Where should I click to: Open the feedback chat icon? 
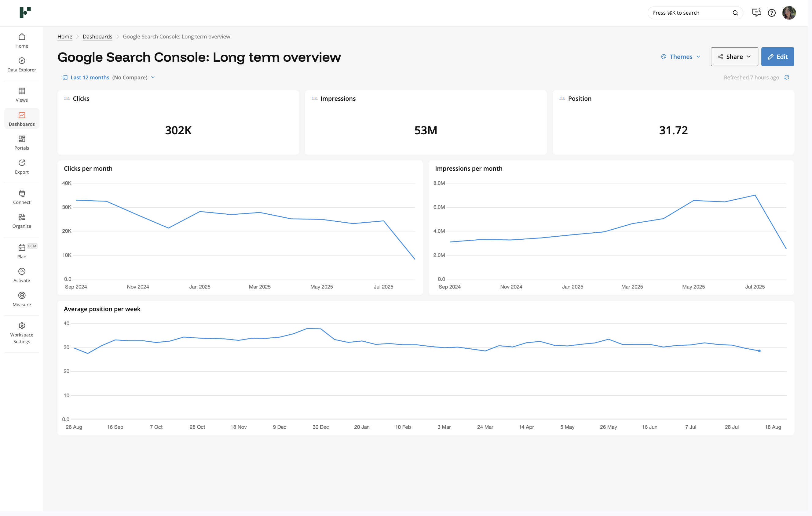[756, 13]
